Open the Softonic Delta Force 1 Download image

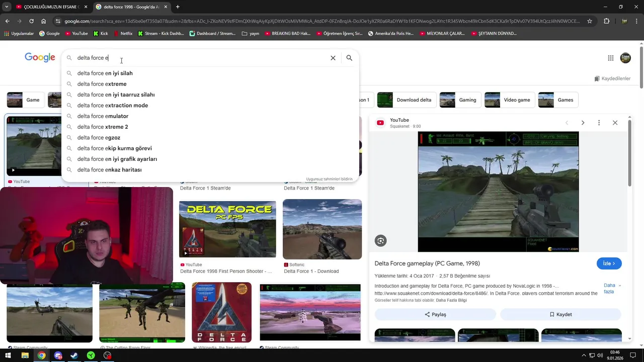tap(322, 229)
